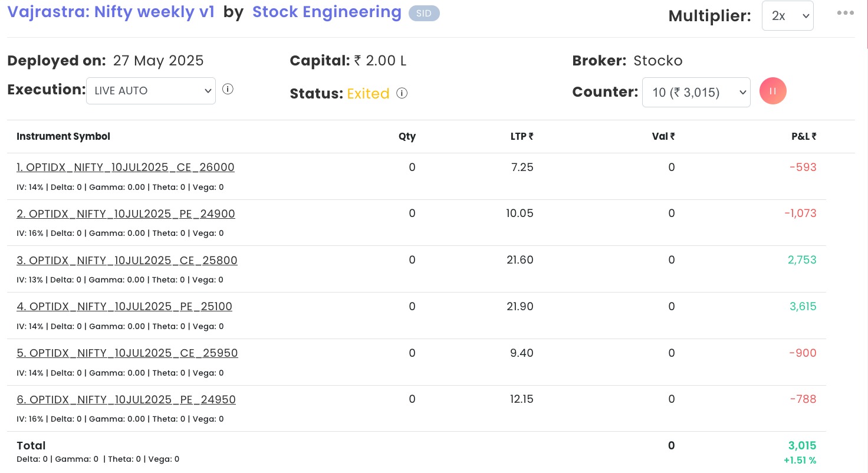Expand the LIVE AUTO execution dropdown
The width and height of the screenshot is (868, 473).
(x=151, y=91)
